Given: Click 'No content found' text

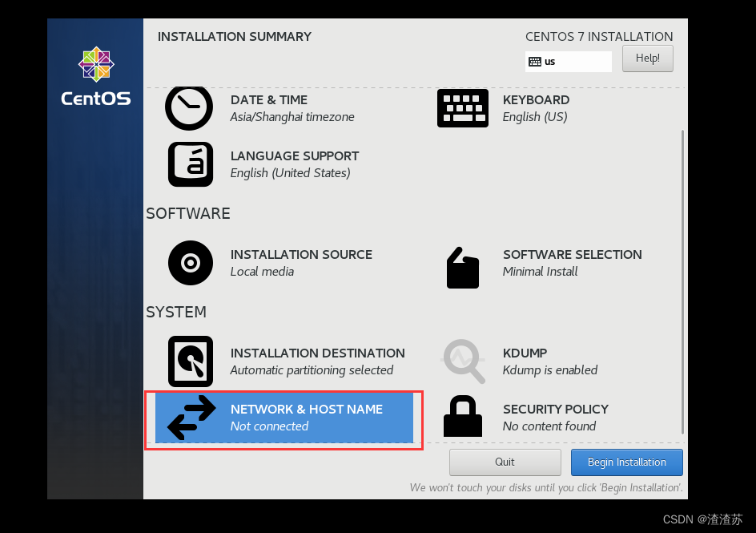Looking at the screenshot, I should pos(549,426).
